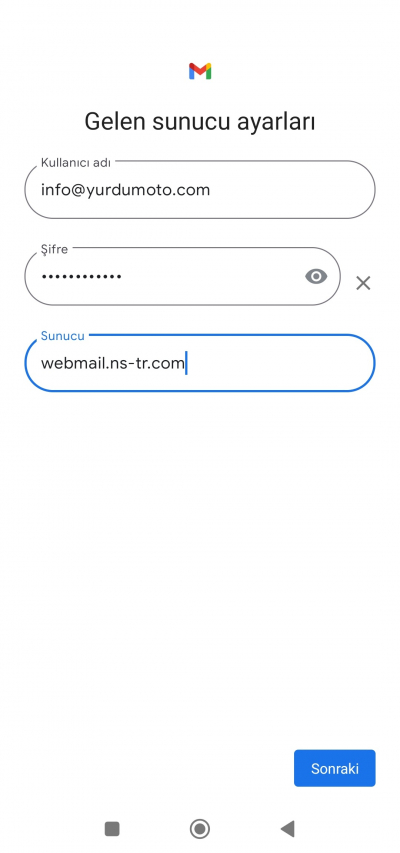Tap the Android back triangle button
This screenshot has width=400, height=853.
[x=287, y=829]
